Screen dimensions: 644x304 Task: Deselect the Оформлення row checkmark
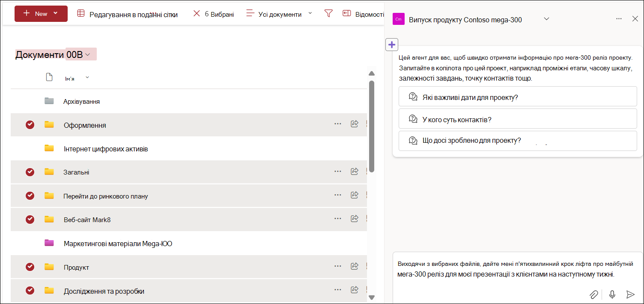[30, 125]
